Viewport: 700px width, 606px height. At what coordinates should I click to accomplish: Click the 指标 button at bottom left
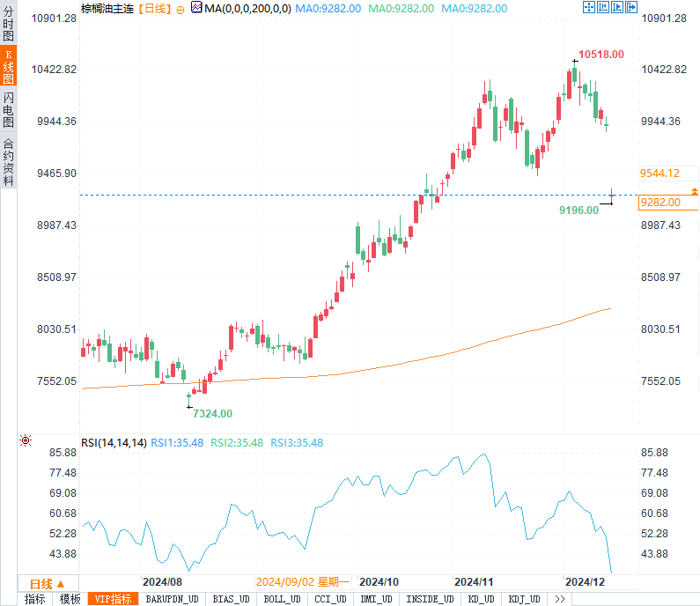(x=35, y=599)
